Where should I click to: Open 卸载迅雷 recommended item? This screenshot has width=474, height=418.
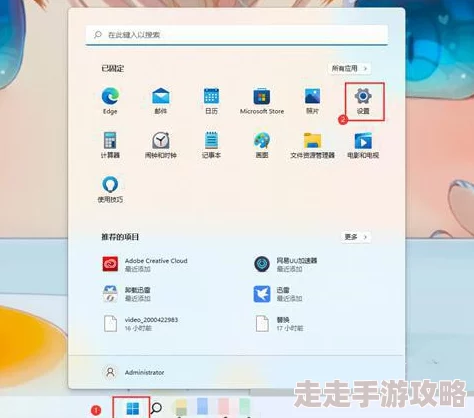(127, 294)
